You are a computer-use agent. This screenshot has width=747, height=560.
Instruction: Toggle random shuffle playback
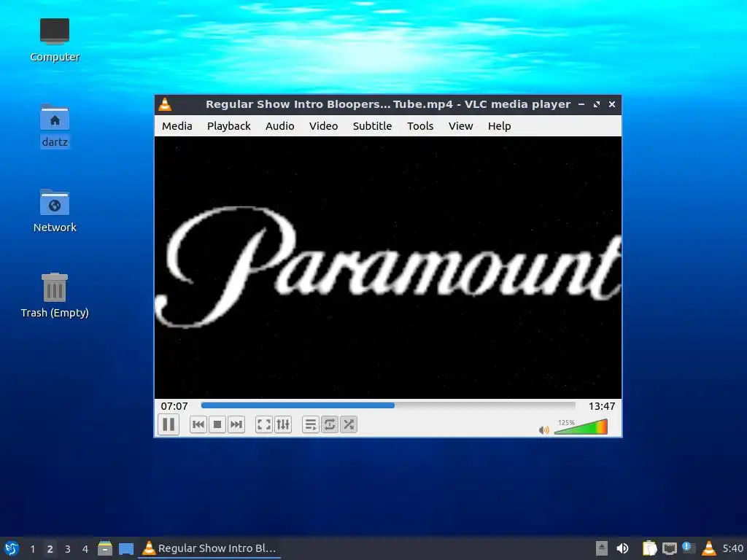coord(348,424)
